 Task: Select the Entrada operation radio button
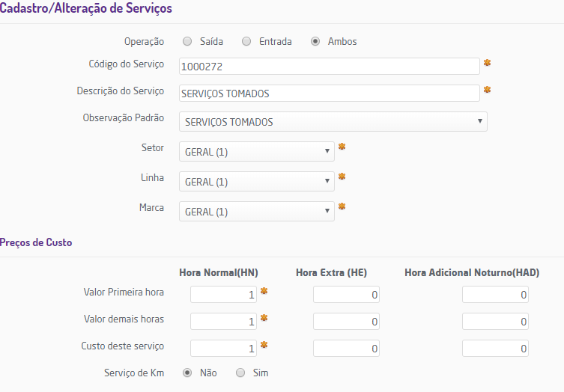(246, 42)
